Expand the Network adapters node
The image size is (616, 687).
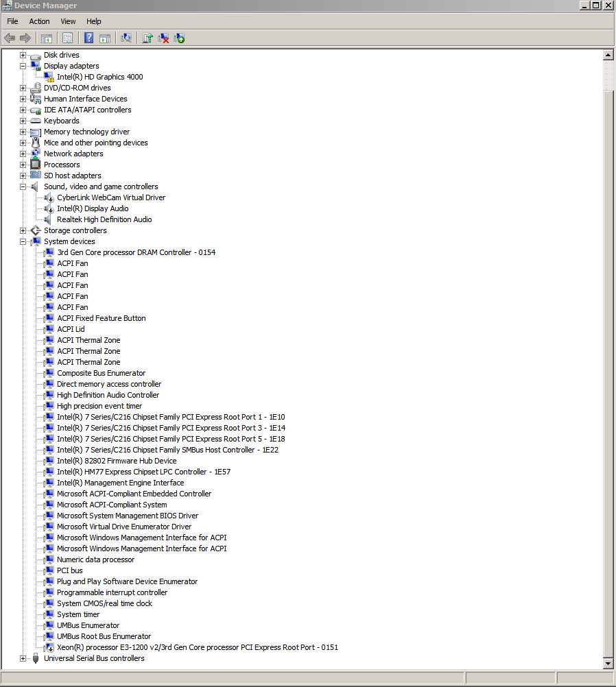23,154
